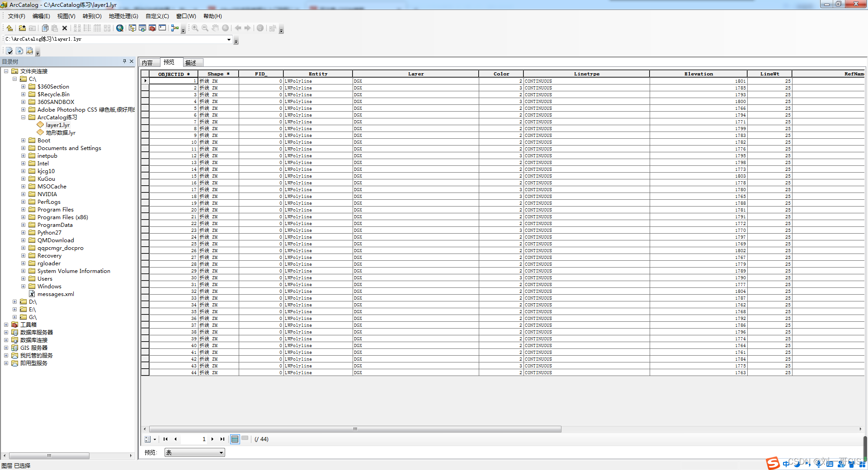This screenshot has width=868, height=470.
Task: Go to the last record button
Action: [222, 439]
